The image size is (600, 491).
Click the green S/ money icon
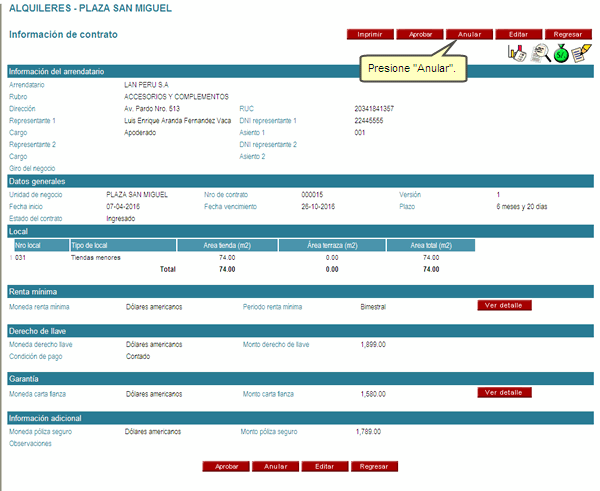point(562,54)
